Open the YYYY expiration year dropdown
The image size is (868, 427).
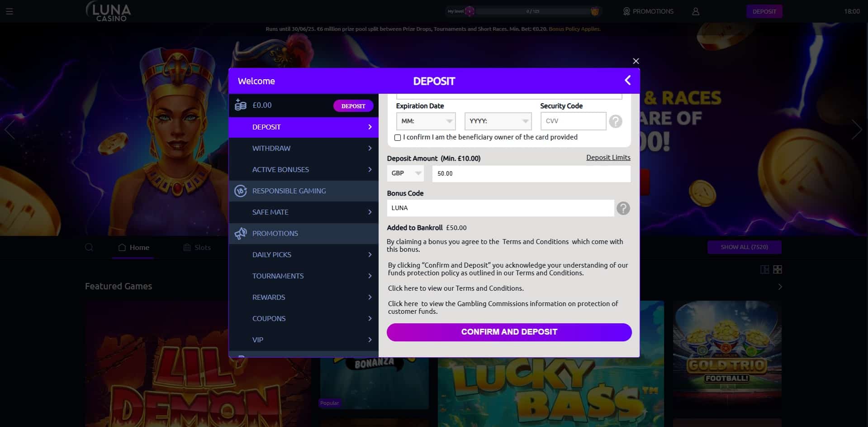[x=498, y=121]
